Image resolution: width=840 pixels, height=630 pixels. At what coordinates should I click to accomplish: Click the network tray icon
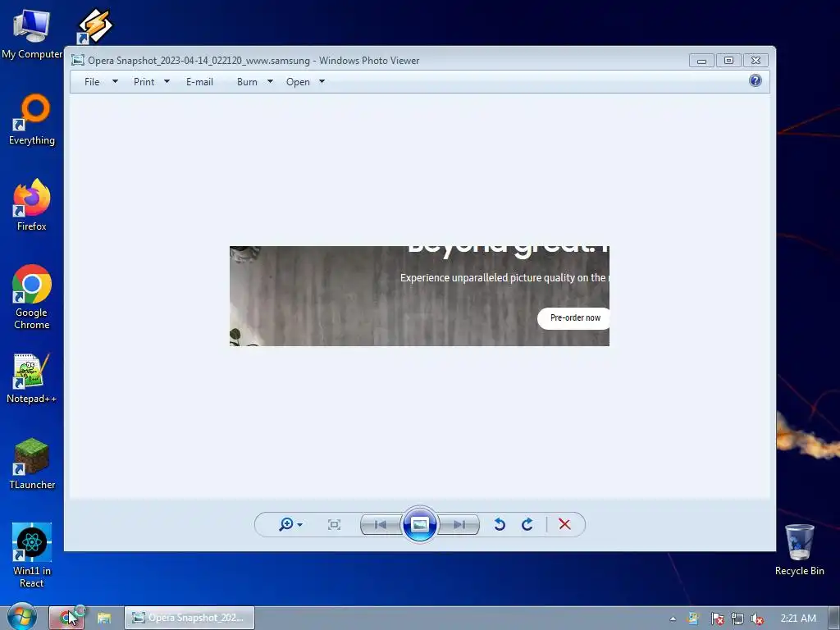coord(737,619)
